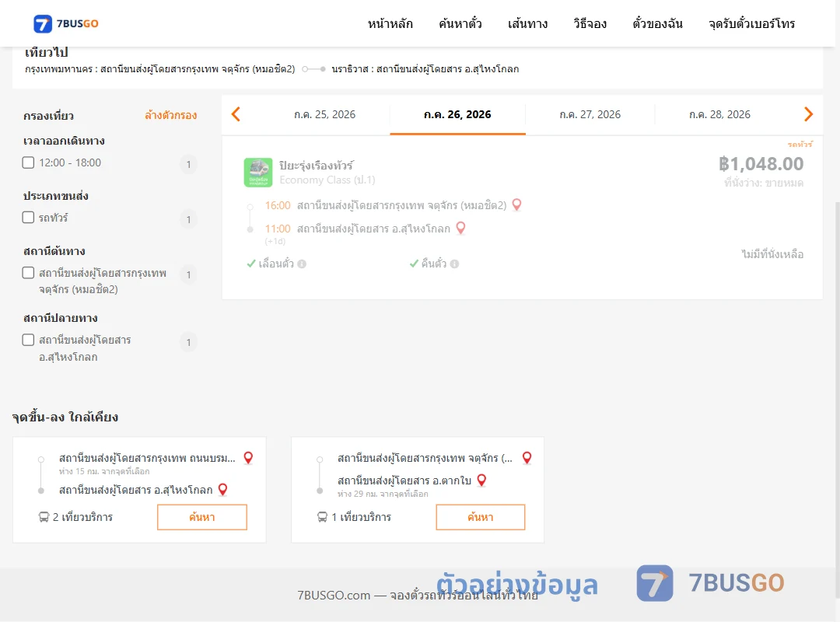The image size is (840, 622).
Task: Click bus icon beside 2 เที่ยวบริการ
Action: tap(44, 517)
